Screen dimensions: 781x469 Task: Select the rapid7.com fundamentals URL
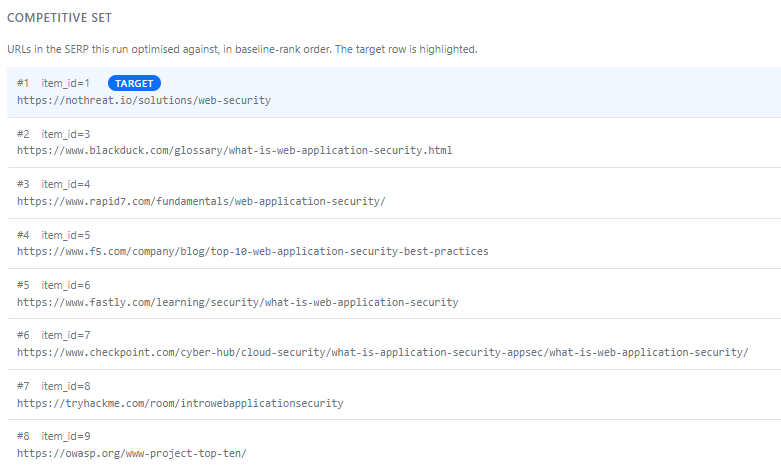tap(201, 201)
